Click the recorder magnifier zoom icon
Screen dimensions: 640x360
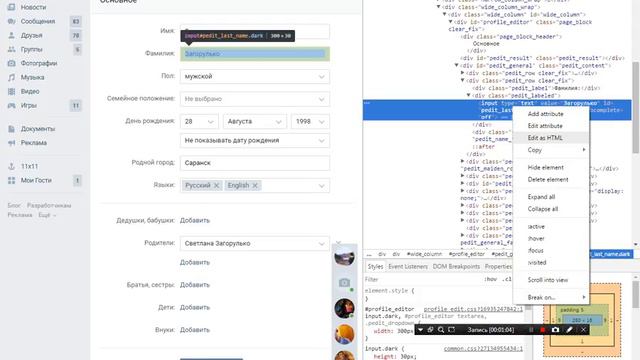[x=441, y=329]
